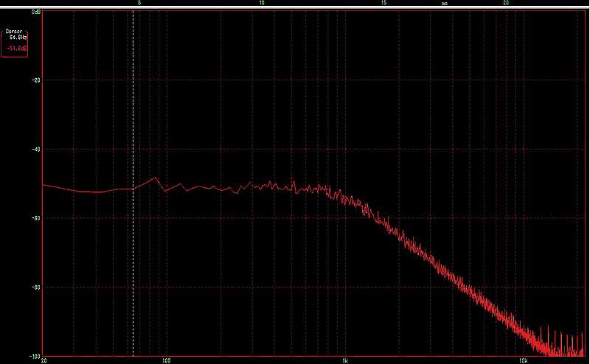The width and height of the screenshot is (590, 364).
Task: Click the ms unit label on top scale
Action: pyautogui.click(x=444, y=3)
